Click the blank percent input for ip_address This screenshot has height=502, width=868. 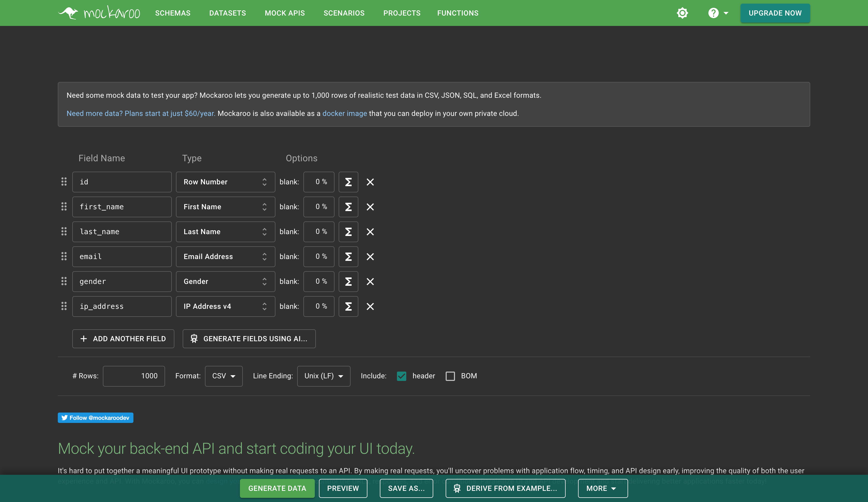tap(319, 306)
